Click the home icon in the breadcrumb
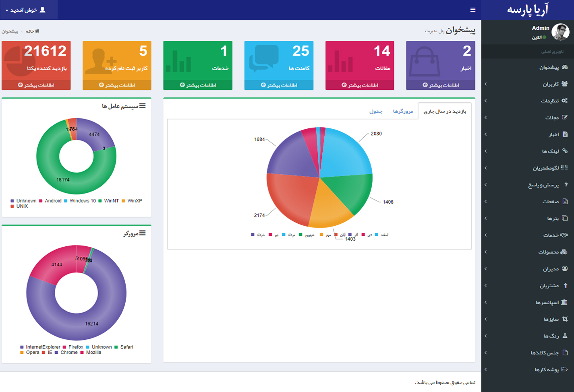 pyautogui.click(x=37, y=31)
